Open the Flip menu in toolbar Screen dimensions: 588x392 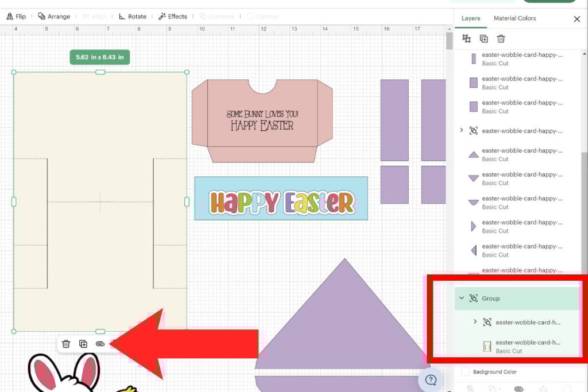click(x=16, y=16)
